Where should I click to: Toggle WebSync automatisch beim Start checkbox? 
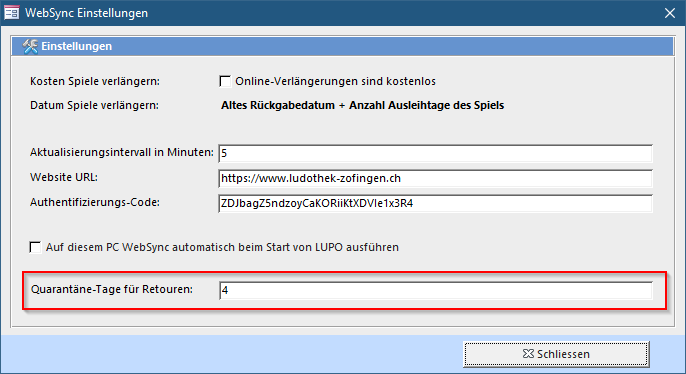click(35, 247)
